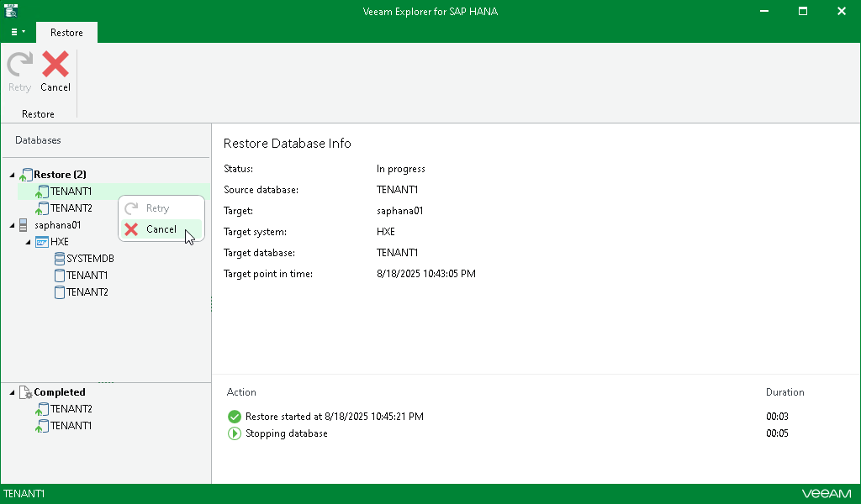Close the Veeam Explorer window
This screenshot has height=504, width=861.
[x=841, y=11]
